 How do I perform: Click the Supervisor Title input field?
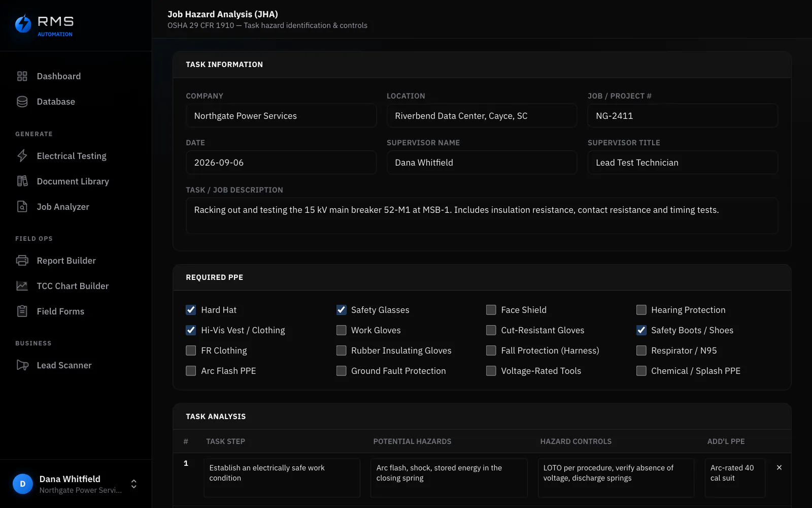pos(683,163)
